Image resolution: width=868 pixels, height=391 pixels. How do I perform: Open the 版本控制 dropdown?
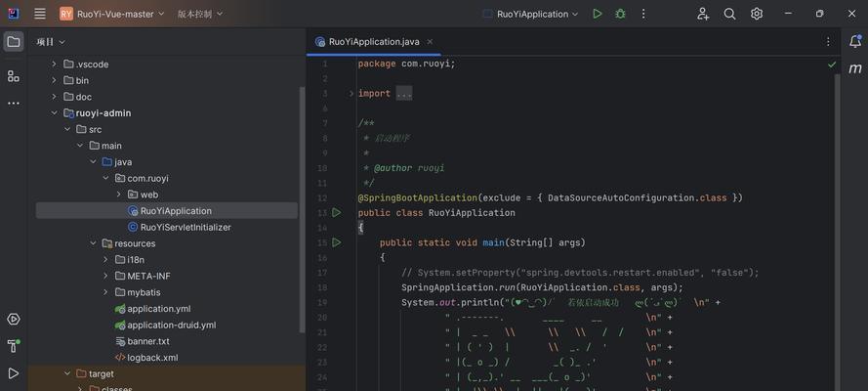pos(200,14)
